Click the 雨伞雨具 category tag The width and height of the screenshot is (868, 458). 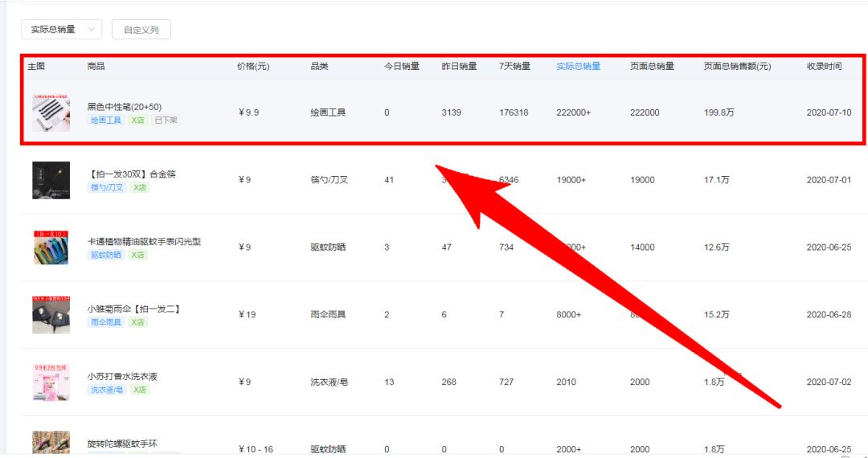coord(105,322)
